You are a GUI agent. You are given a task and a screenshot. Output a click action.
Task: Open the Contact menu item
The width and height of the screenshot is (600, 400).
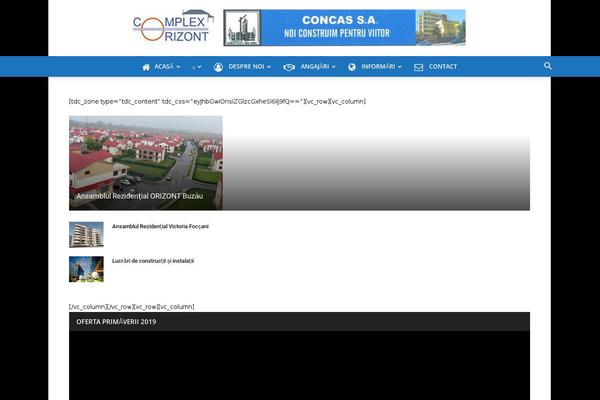point(442,67)
